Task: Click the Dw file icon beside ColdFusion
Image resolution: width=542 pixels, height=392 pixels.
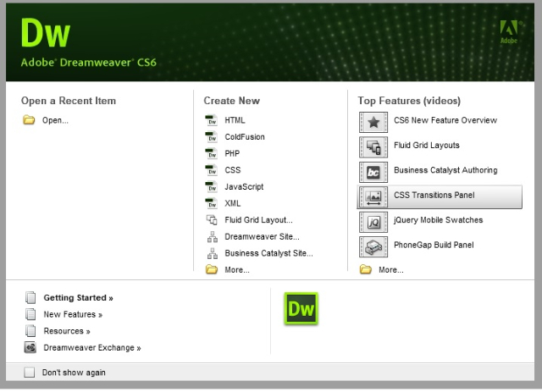Action: tap(211, 136)
